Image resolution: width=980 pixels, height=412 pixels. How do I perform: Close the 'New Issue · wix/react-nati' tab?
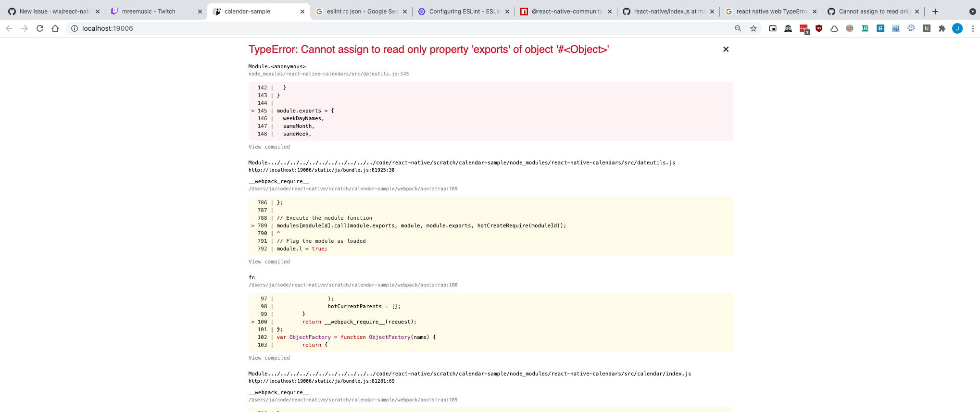tap(98, 12)
